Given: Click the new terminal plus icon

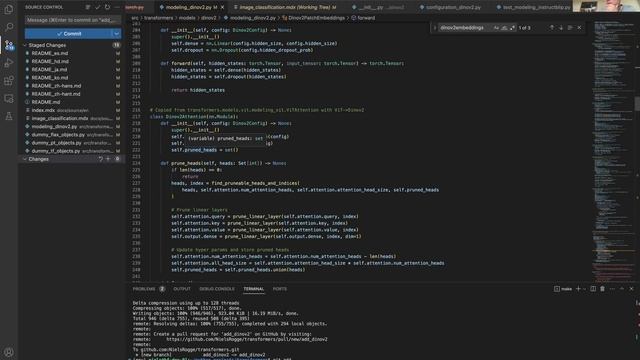Looking at the screenshot, I should (578, 289).
